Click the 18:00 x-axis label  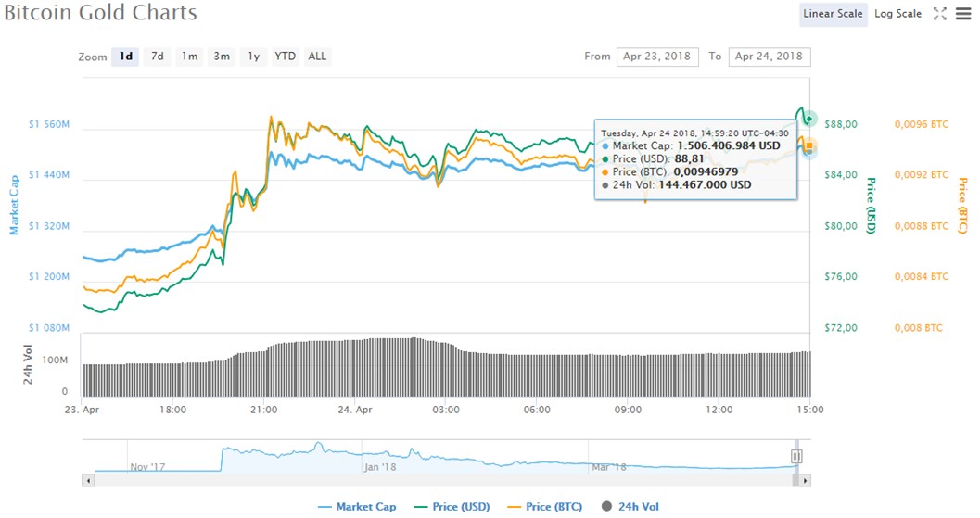coord(172,410)
